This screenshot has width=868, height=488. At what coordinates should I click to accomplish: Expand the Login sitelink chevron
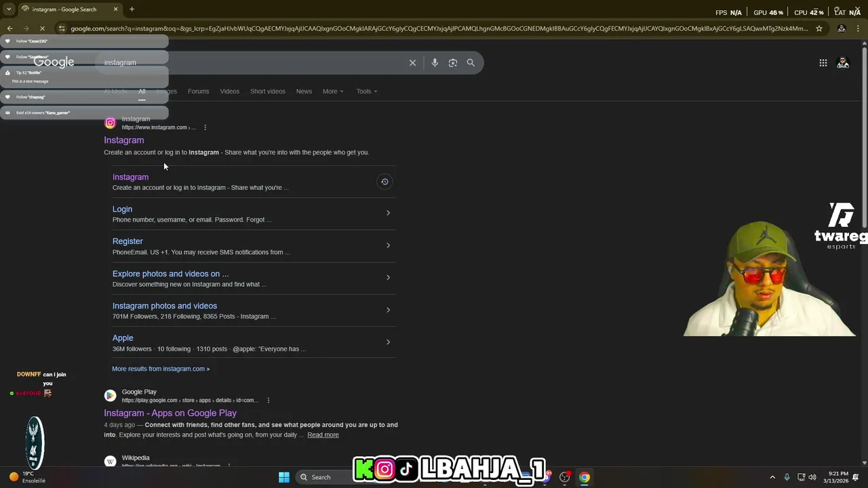[x=388, y=213]
